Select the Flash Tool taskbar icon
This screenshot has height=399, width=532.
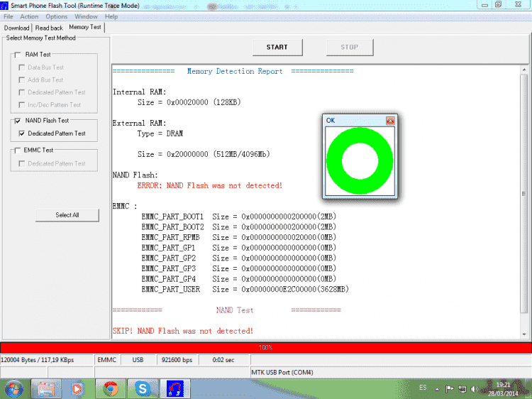point(175,389)
